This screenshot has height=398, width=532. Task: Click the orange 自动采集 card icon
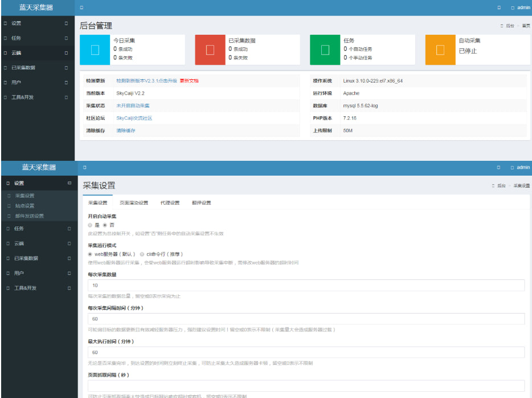[440, 50]
